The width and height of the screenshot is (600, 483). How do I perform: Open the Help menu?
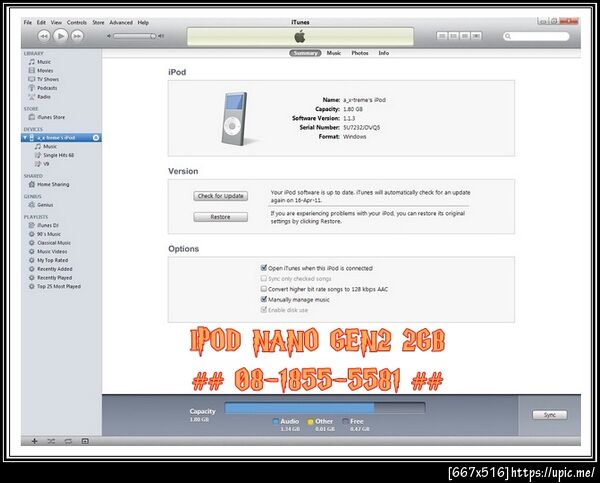[x=143, y=23]
